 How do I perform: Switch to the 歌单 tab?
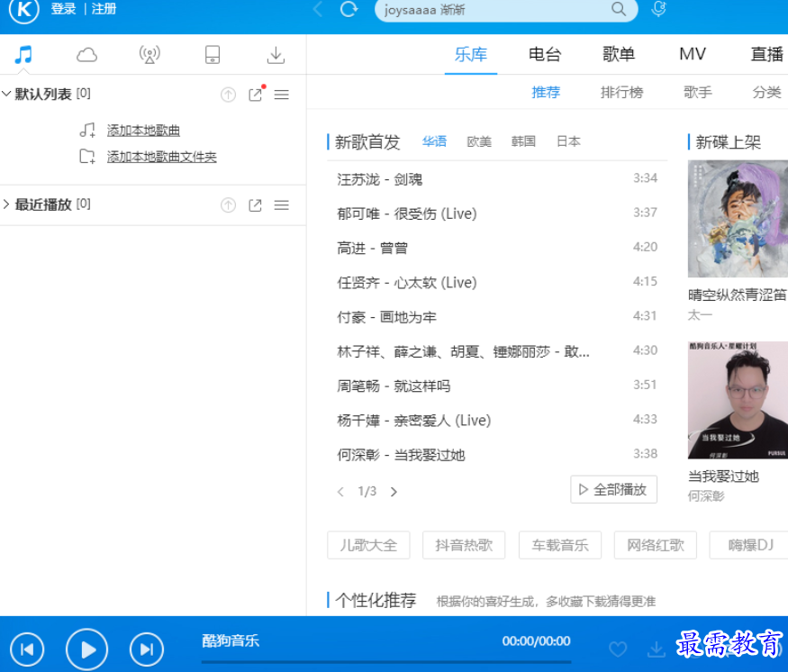[x=619, y=54]
